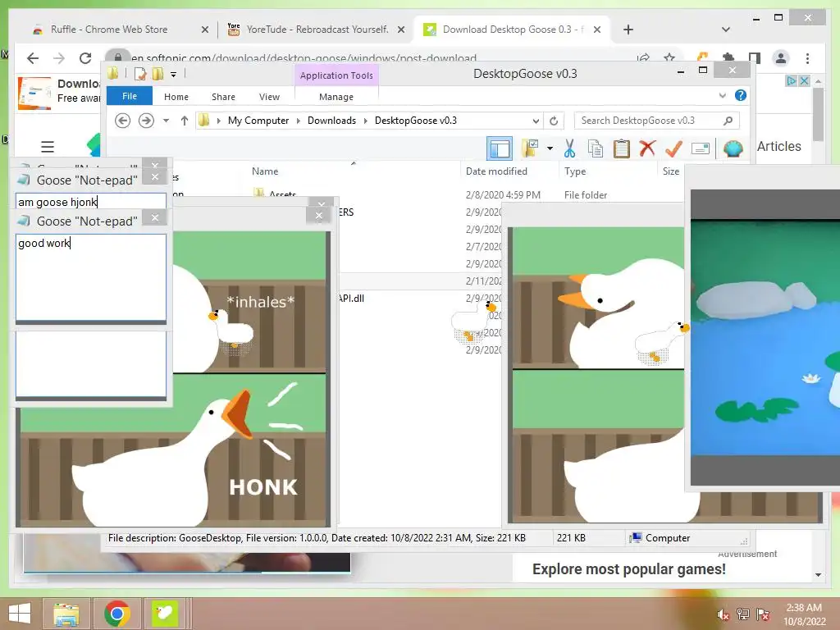Reload the Chrome page

[x=85, y=58]
